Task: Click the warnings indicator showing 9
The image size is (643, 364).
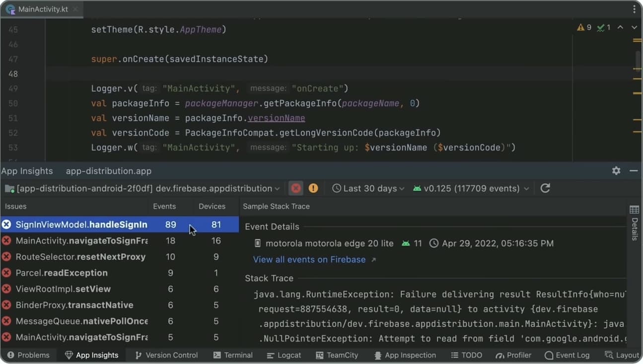Action: 584,27
